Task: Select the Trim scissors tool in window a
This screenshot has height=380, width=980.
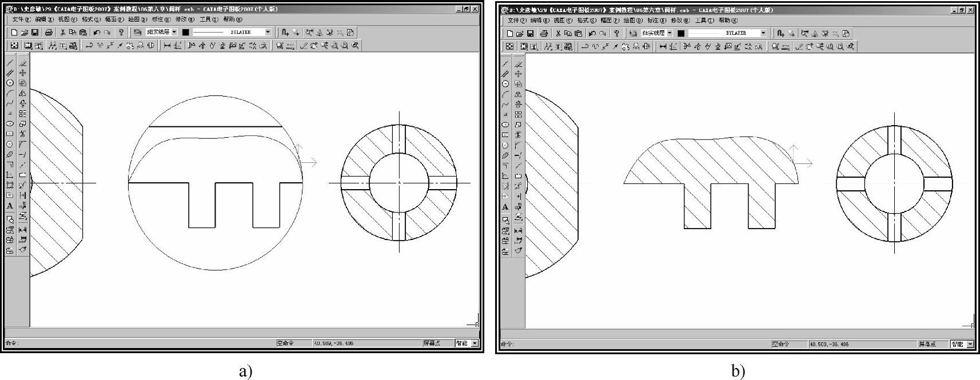Action: 22,134
